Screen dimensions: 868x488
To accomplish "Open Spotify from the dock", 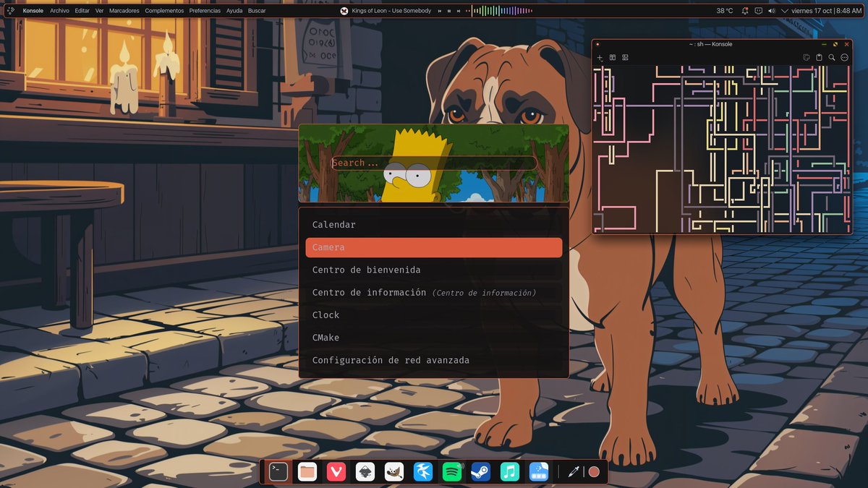I will [x=452, y=472].
